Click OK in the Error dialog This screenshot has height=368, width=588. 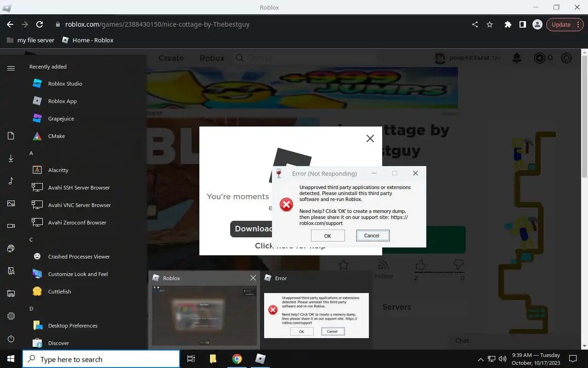pyautogui.click(x=328, y=236)
